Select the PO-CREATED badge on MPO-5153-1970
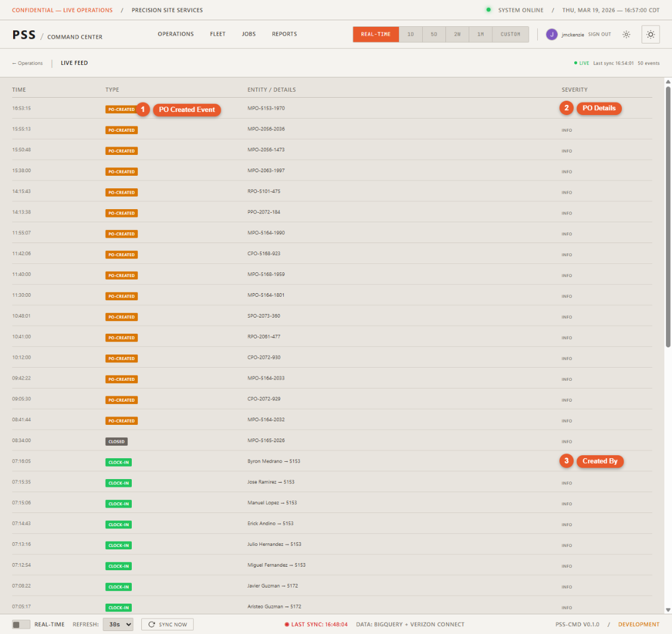The width and height of the screenshot is (672, 634). 121,109
